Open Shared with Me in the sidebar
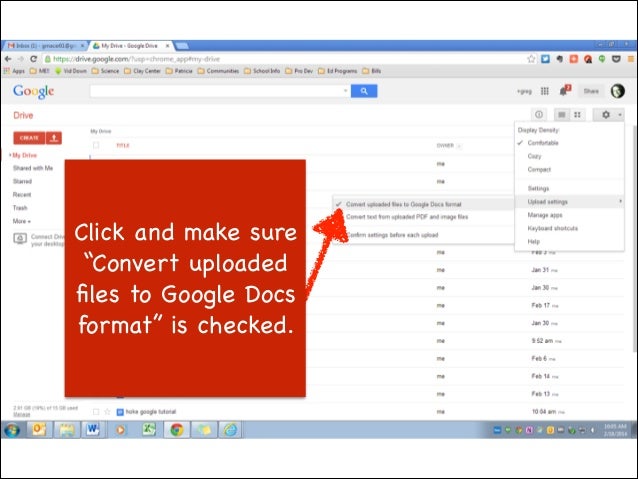The image size is (638, 479). point(33,168)
